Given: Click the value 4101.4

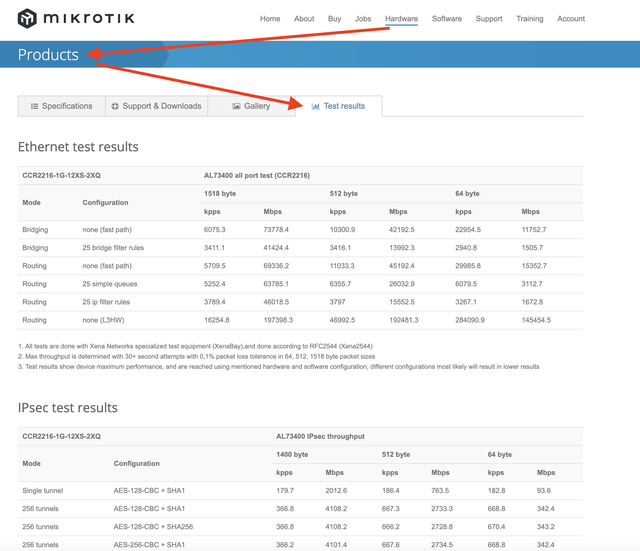Looking at the screenshot, I should click(336, 544).
